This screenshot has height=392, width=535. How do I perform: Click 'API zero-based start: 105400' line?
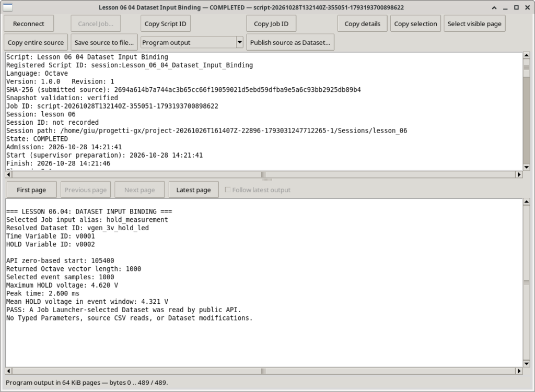pyautogui.click(x=60, y=260)
